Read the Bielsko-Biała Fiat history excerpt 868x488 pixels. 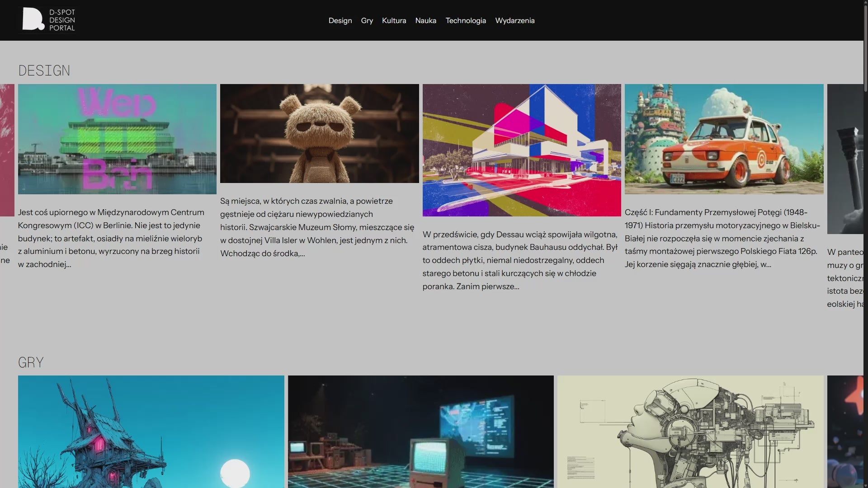click(x=722, y=238)
